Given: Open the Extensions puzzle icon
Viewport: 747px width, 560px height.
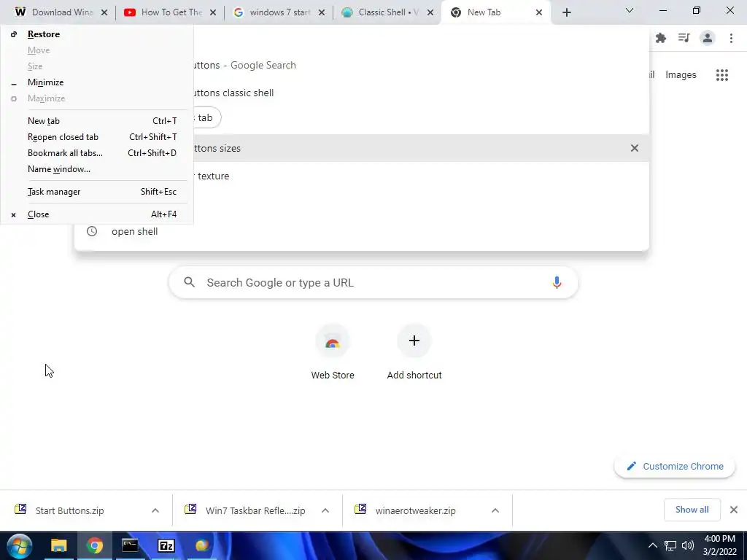Looking at the screenshot, I should pyautogui.click(x=661, y=38).
